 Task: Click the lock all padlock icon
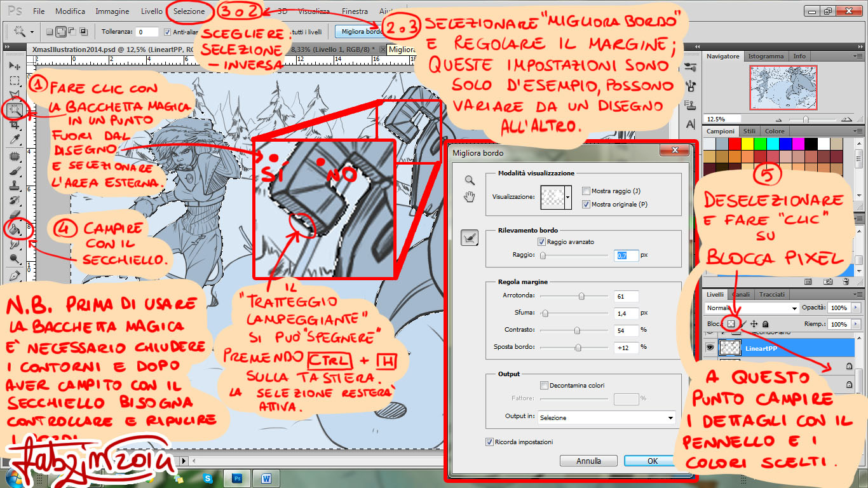click(765, 323)
